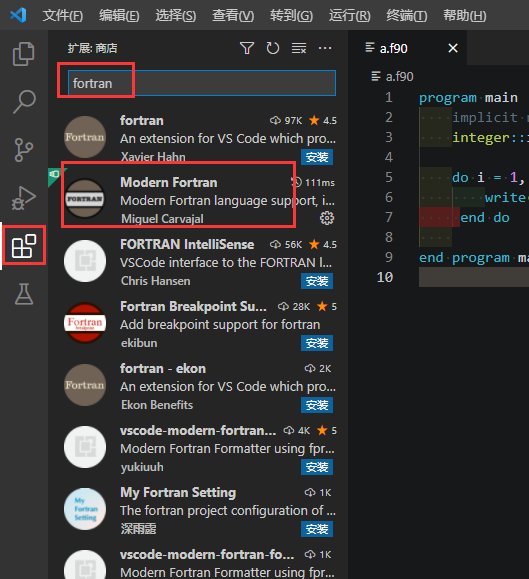Open the 运行(R) menu
The width and height of the screenshot is (529, 579).
[349, 16]
